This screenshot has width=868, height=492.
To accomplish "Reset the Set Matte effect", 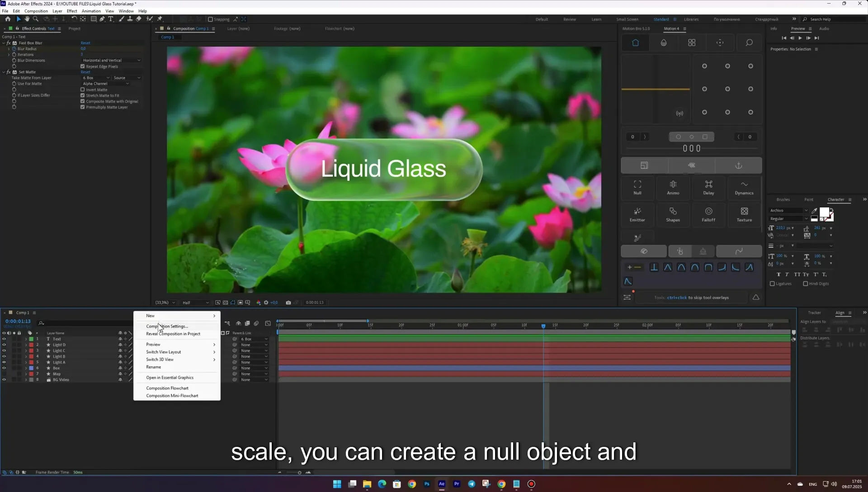I will 85,72.
